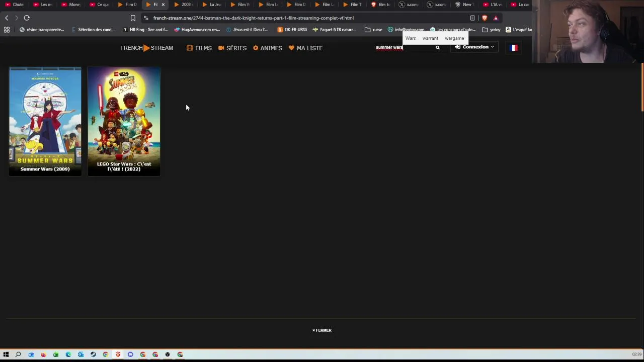
Task: Open Windows taskbar search
Action: 18,354
